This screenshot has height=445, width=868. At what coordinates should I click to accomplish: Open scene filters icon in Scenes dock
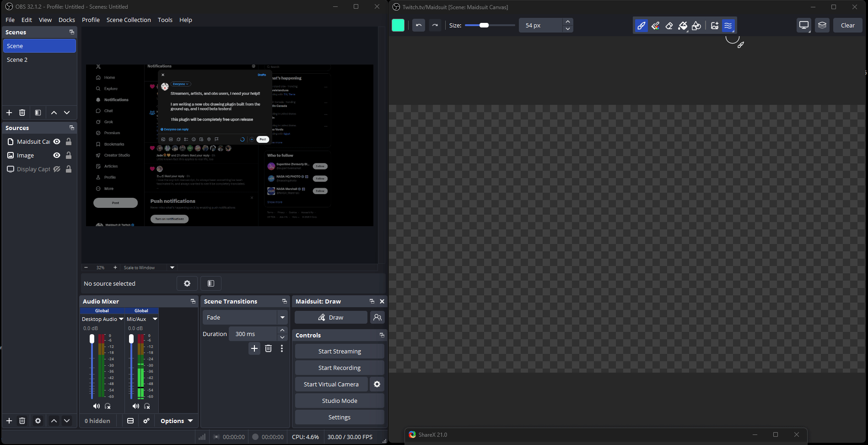(38, 113)
